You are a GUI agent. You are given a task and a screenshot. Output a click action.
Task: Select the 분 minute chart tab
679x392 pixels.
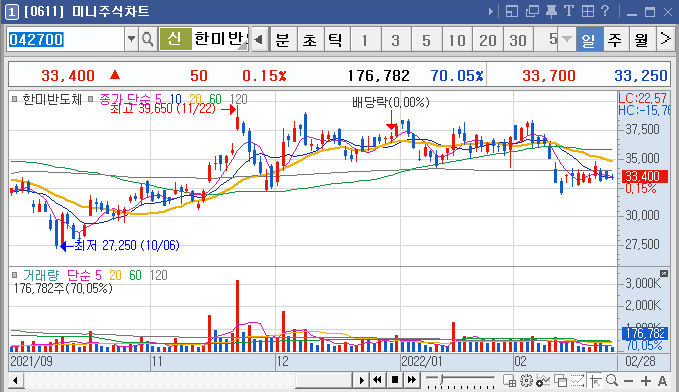pos(283,40)
